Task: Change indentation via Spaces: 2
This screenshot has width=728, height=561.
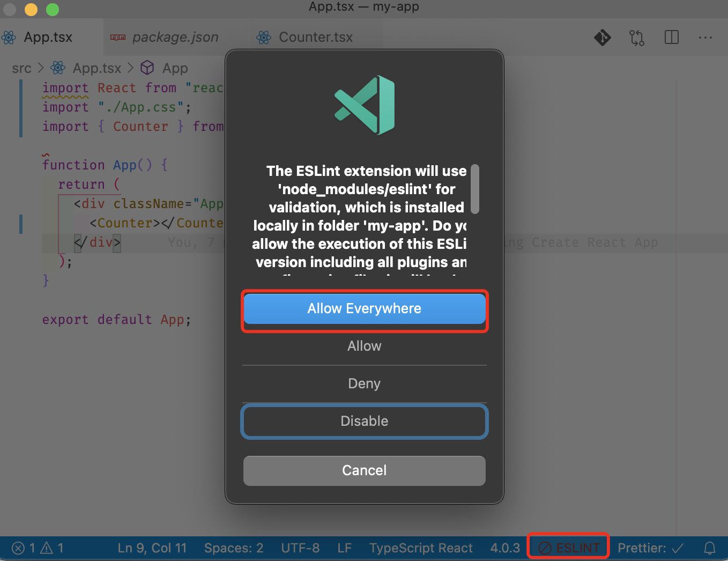Action: point(234,548)
